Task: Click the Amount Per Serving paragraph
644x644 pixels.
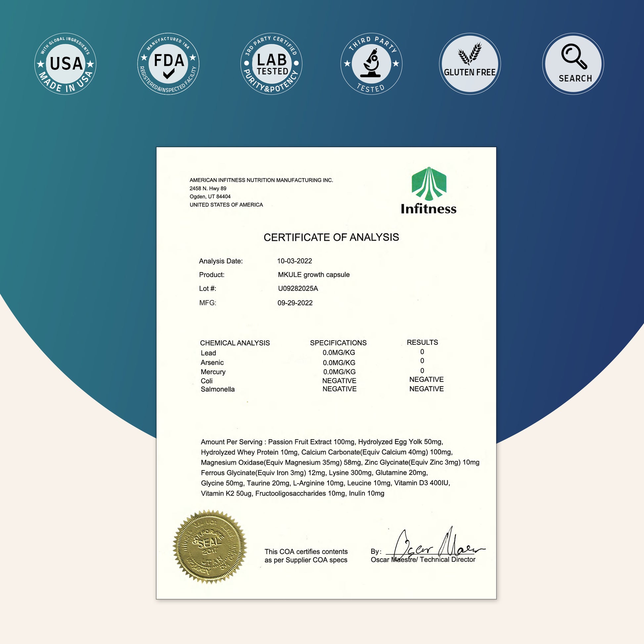Action: click(x=340, y=468)
